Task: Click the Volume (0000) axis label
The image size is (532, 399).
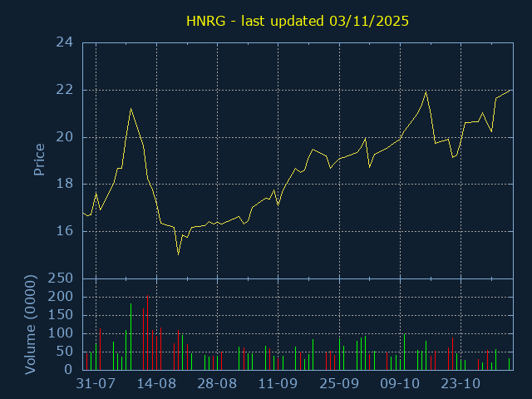Action: point(32,323)
